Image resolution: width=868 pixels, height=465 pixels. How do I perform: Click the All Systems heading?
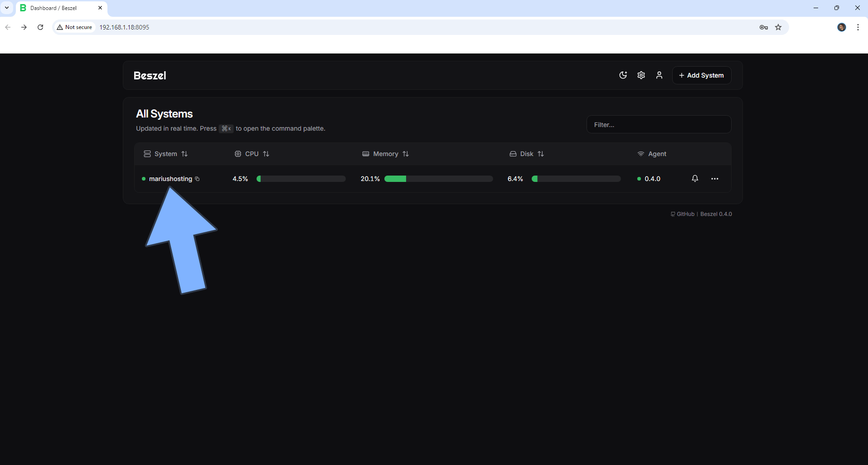pyautogui.click(x=165, y=114)
